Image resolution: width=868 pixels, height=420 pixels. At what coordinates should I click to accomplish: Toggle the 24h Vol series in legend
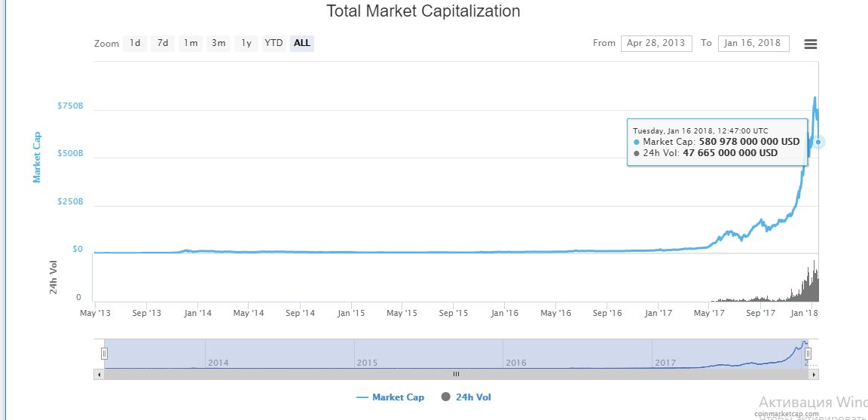pos(466,397)
